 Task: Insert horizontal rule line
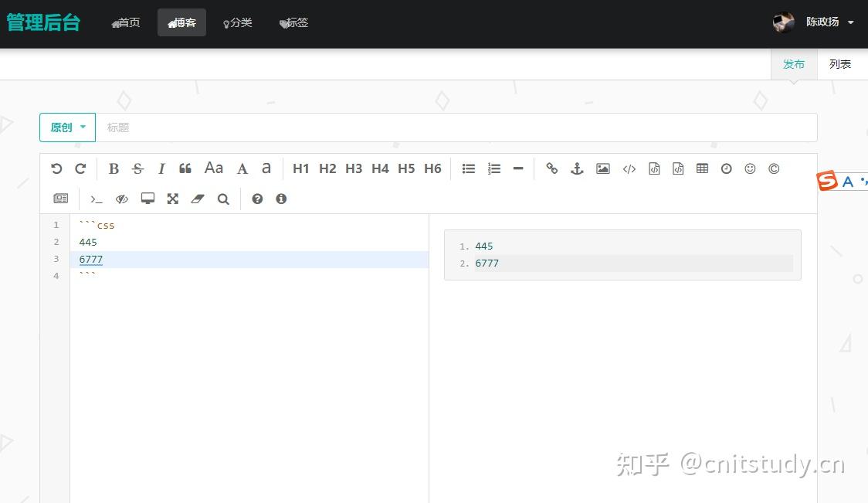518,168
